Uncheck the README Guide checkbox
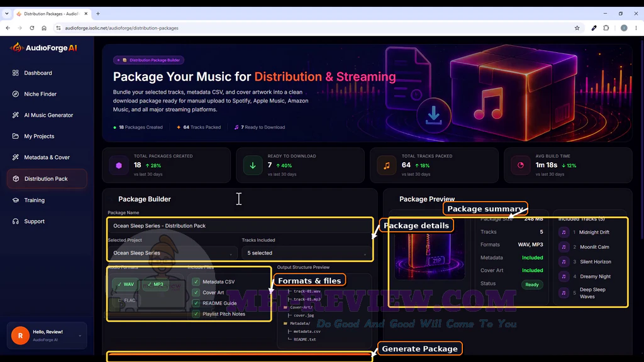The height and width of the screenshot is (362, 644). pyautogui.click(x=196, y=304)
